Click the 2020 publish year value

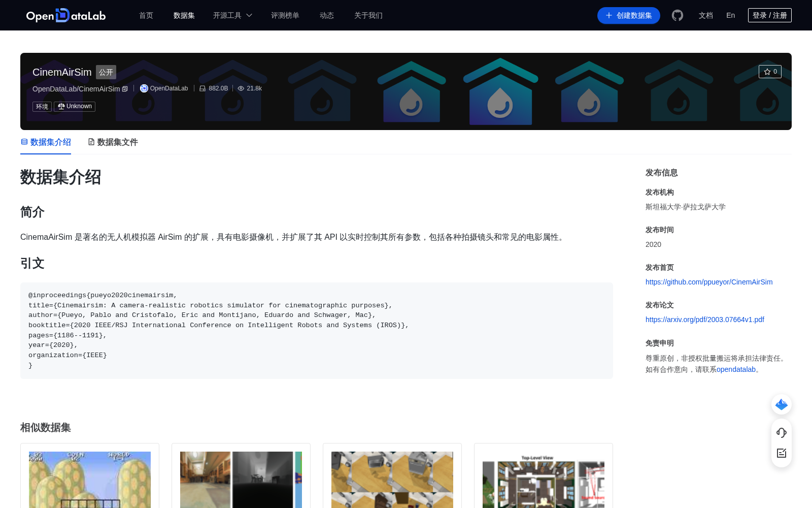click(653, 244)
